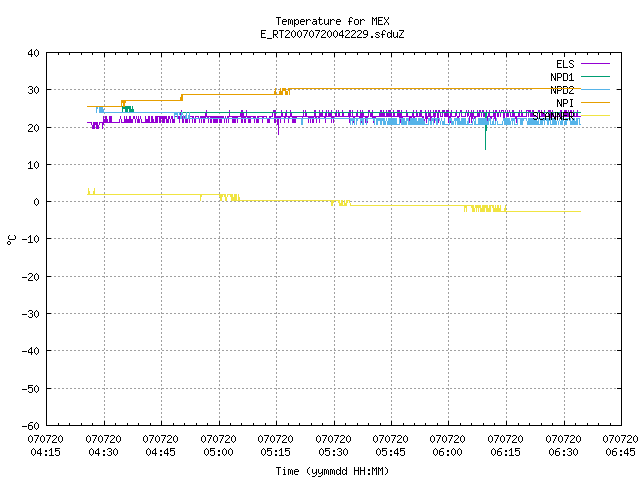Click the x-axis tick label 06:00
The image size is (640, 480).
tap(448, 453)
